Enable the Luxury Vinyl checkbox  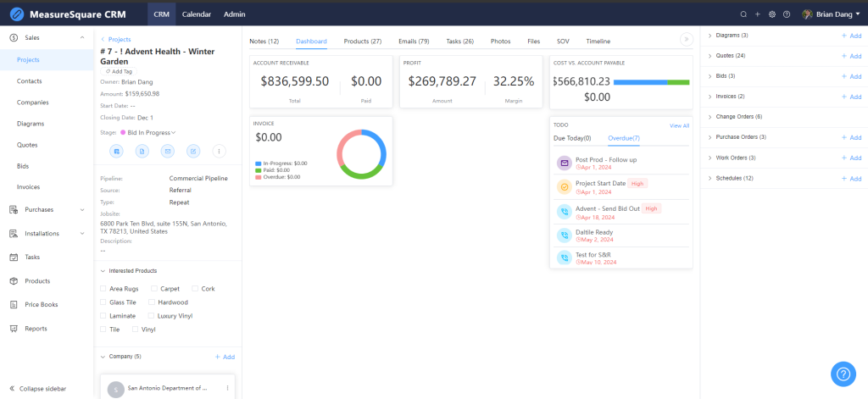tap(153, 316)
